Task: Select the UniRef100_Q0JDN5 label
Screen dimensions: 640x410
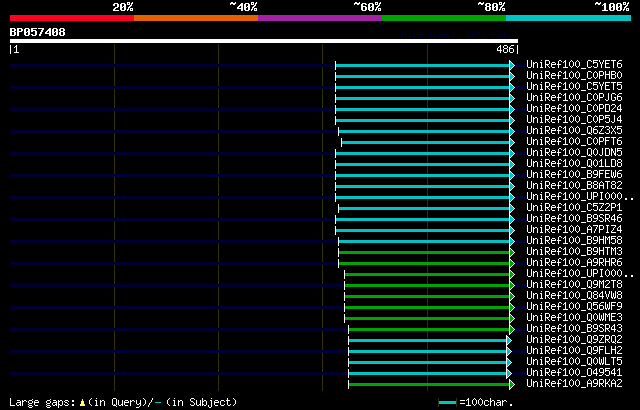Action: tap(574, 153)
